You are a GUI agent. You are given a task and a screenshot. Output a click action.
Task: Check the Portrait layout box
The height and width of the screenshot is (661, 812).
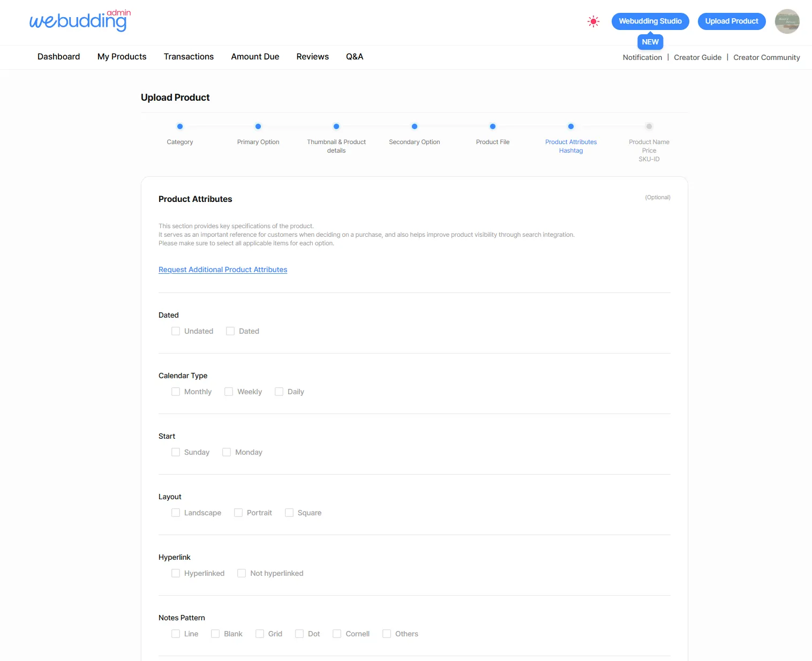point(238,513)
